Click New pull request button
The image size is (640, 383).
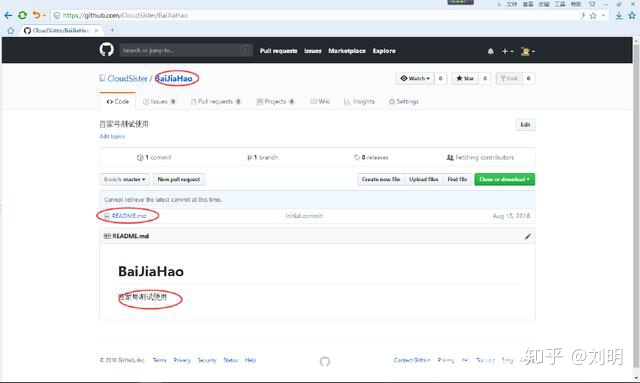click(x=179, y=180)
